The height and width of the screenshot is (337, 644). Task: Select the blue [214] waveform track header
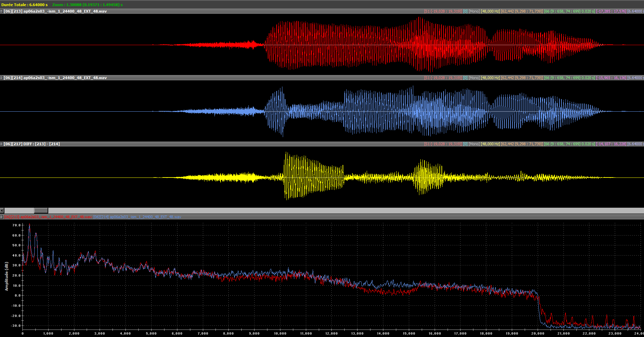[x=55, y=78]
